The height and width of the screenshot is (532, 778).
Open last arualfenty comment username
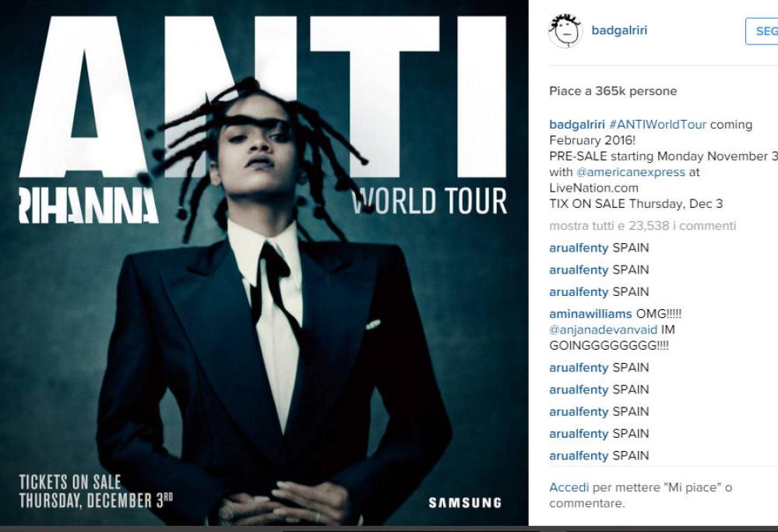(x=579, y=456)
